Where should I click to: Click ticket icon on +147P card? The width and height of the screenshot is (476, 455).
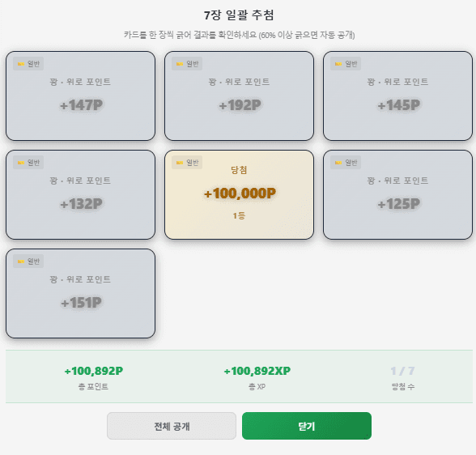coord(21,64)
